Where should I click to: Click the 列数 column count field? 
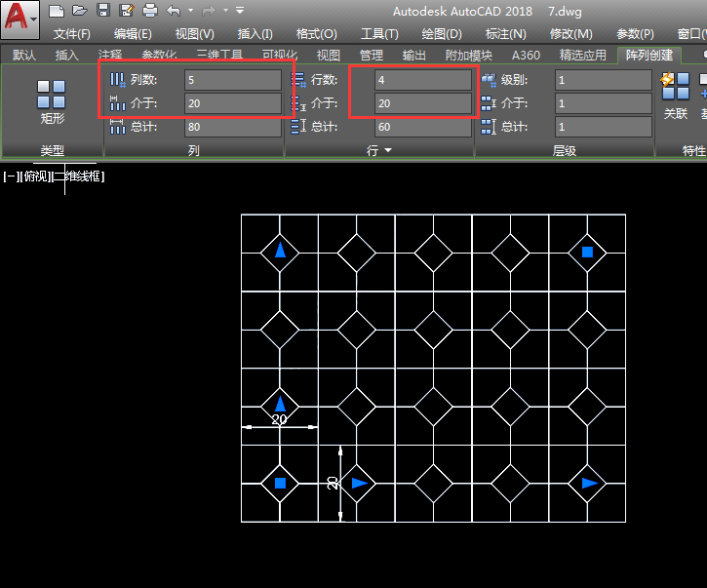pos(232,80)
